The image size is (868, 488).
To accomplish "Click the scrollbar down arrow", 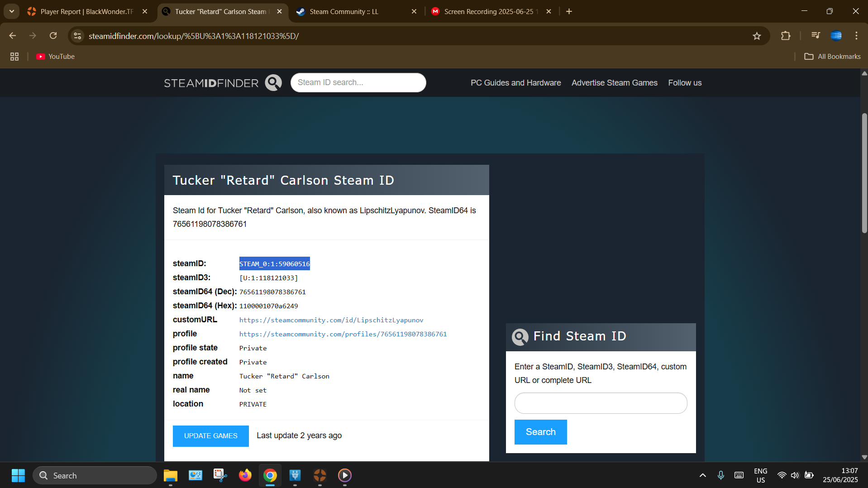I will click(x=864, y=457).
